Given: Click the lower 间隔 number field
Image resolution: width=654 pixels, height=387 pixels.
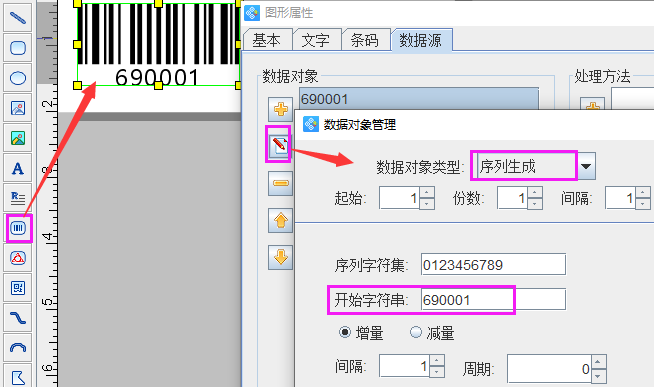Looking at the screenshot, I should point(405,366).
